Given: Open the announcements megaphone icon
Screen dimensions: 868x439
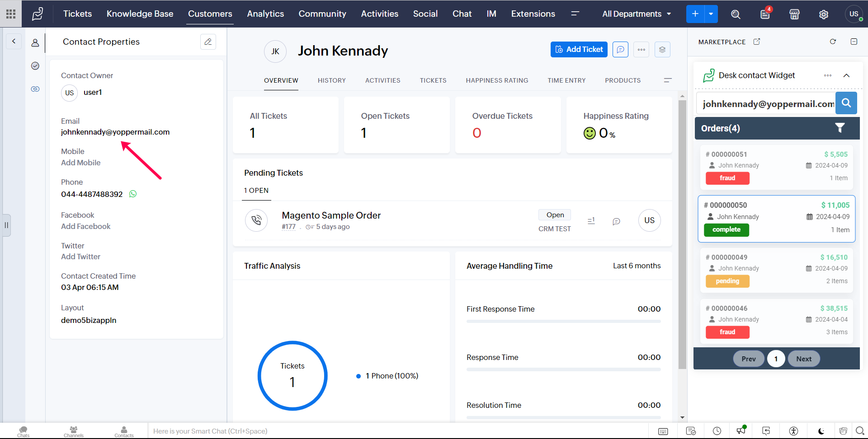Looking at the screenshot, I should pyautogui.click(x=741, y=430).
